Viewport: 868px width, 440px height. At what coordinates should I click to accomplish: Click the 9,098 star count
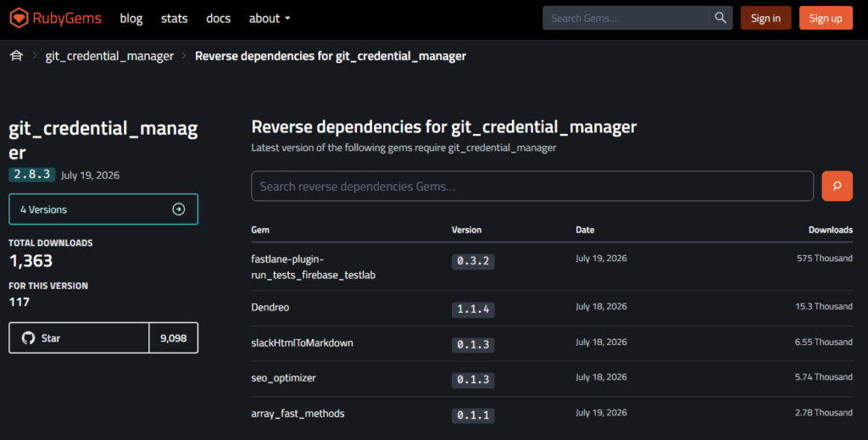pyautogui.click(x=173, y=338)
